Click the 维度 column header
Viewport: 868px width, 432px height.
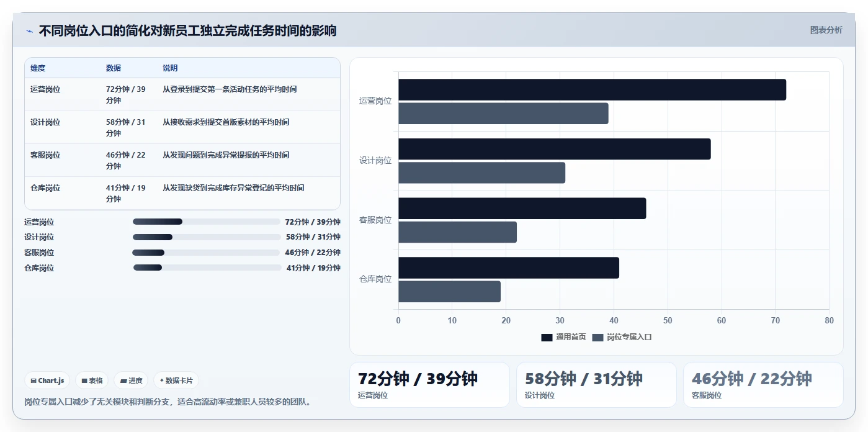pyautogui.click(x=38, y=68)
